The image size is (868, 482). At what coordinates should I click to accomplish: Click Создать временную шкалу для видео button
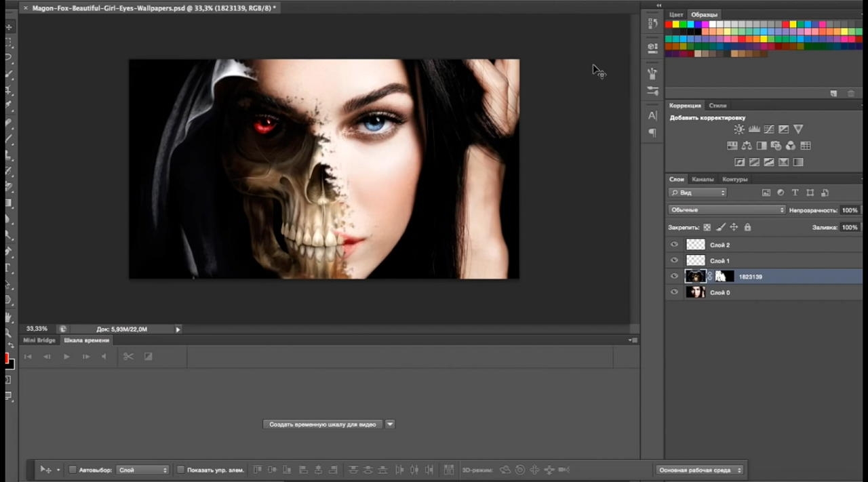point(322,424)
